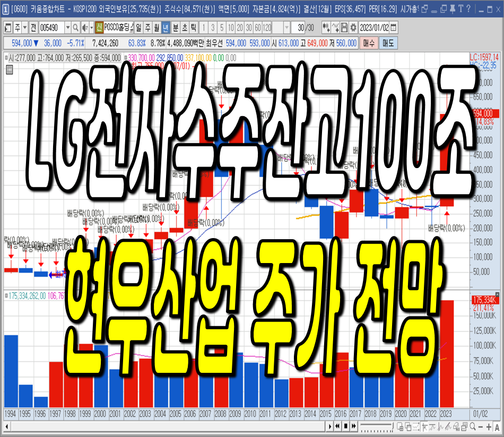Click the add chart region icon at bottom
Image resolution: width=504 pixels, height=437 pixels.
[400, 426]
